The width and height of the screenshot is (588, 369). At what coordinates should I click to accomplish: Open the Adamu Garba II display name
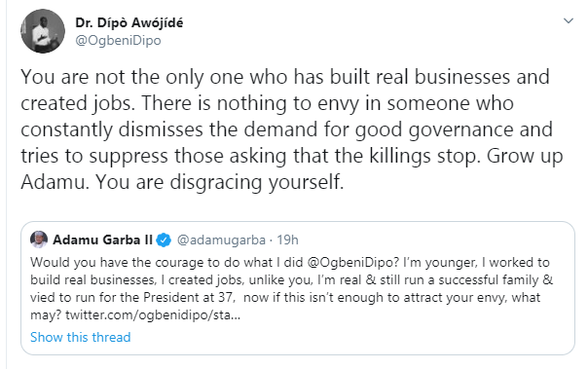(102, 240)
